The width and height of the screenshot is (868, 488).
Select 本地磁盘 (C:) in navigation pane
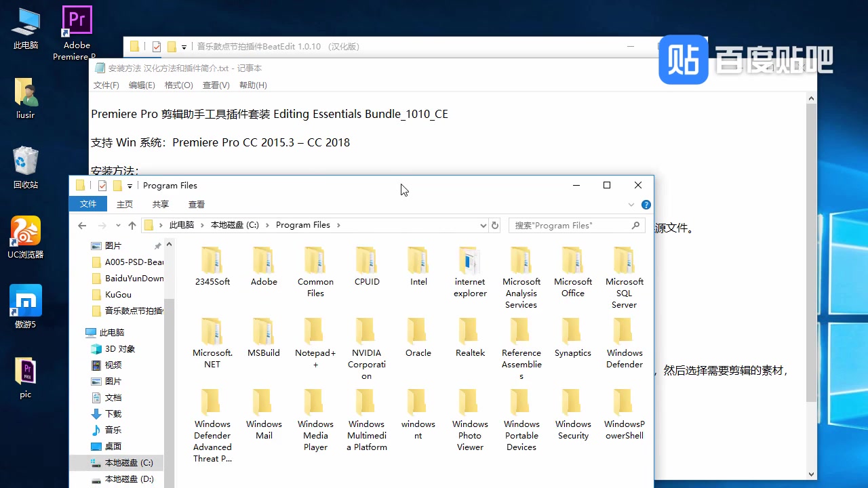[x=117, y=463]
